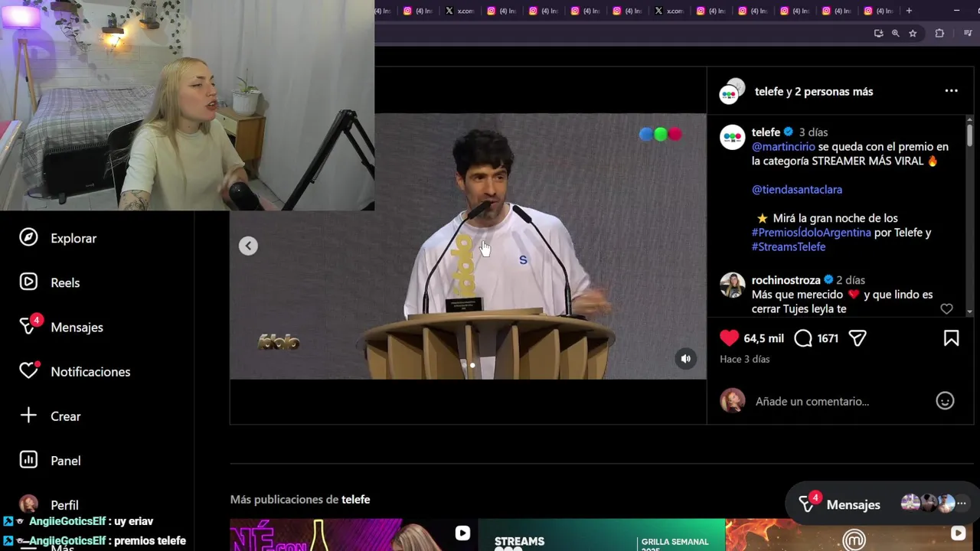Click the 3 días time next to telefe
This screenshot has height=551, width=980.
pyautogui.click(x=813, y=132)
